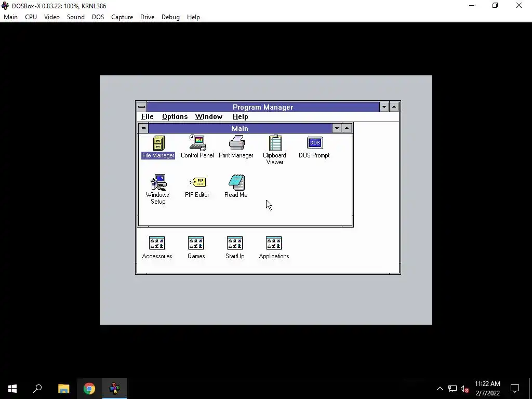532x399 pixels.
Task: Select the Clipboard Viewer icon
Action: (x=275, y=143)
